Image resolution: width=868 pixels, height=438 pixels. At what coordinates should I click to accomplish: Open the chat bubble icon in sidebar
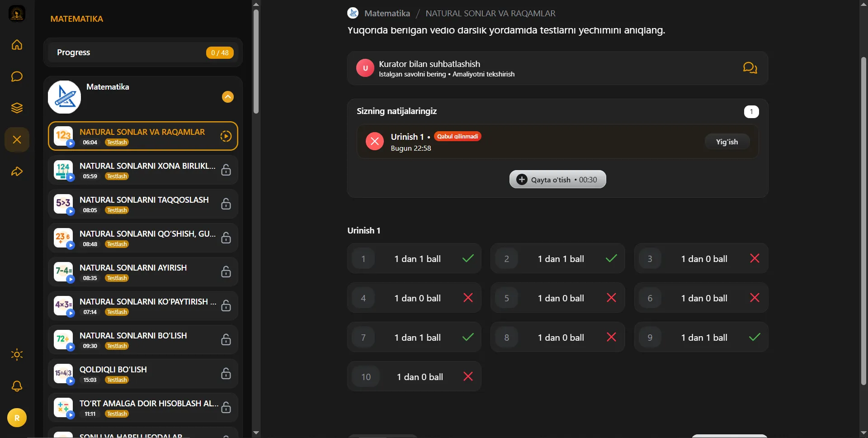tap(17, 76)
